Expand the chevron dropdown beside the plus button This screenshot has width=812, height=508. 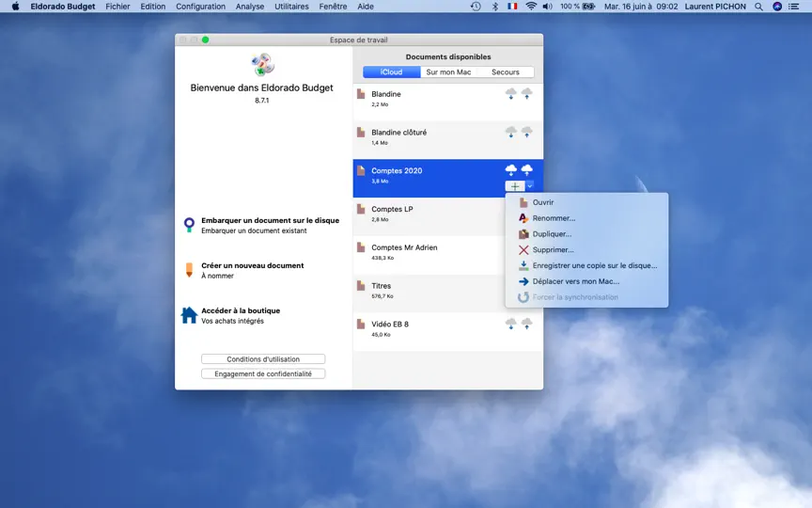pyautogui.click(x=529, y=186)
